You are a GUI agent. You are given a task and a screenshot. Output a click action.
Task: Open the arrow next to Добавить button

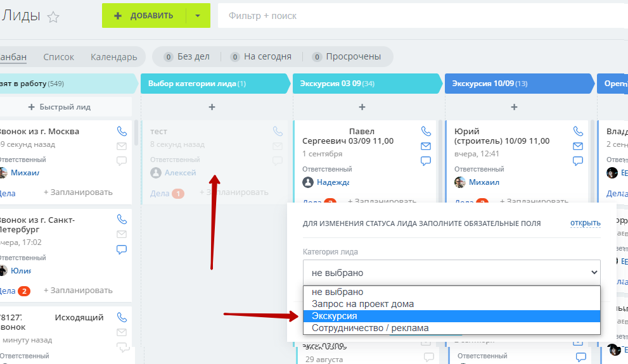click(x=198, y=16)
